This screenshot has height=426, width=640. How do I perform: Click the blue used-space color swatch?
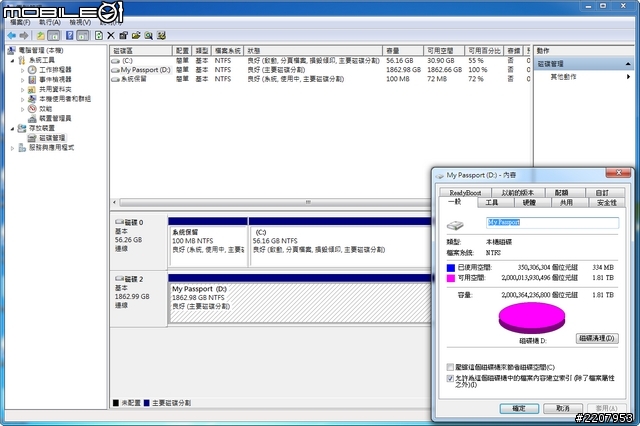pos(451,268)
